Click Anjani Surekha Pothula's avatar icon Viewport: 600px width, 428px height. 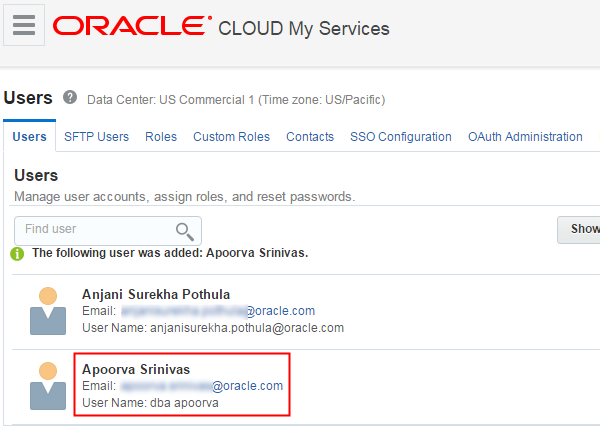[x=48, y=310]
